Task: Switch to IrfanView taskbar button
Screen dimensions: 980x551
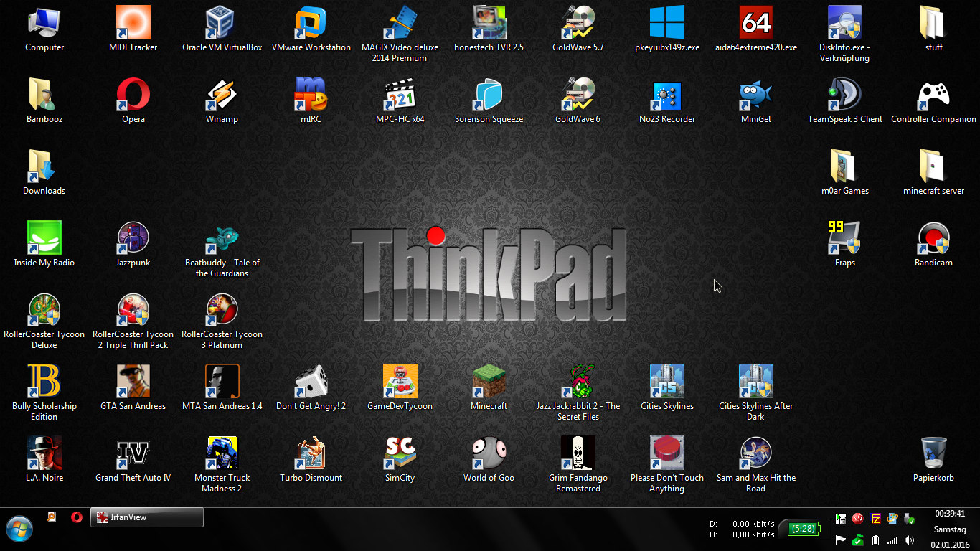Action: pyautogui.click(x=147, y=517)
